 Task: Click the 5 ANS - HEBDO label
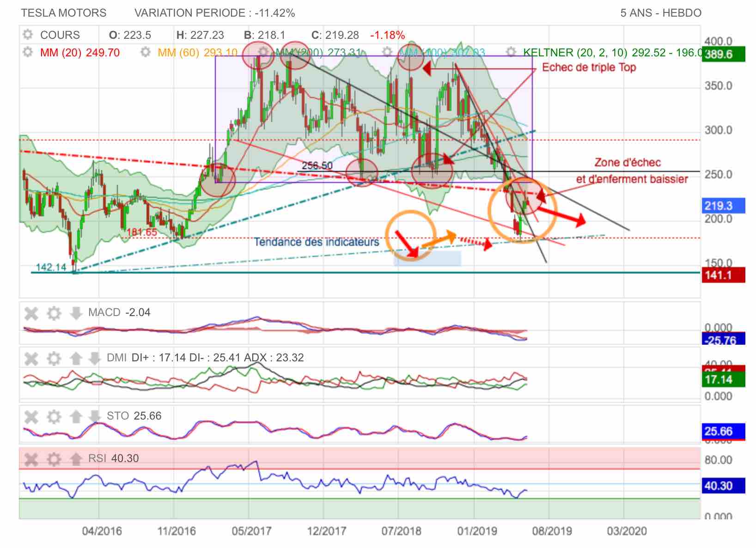coord(661,13)
